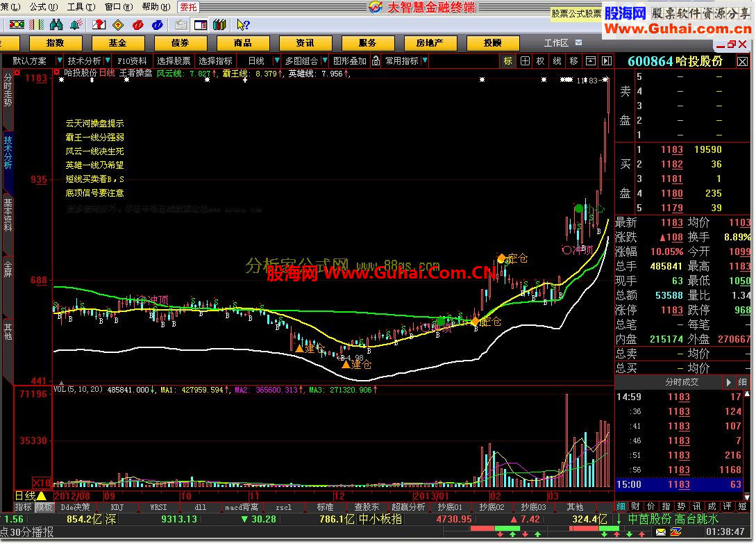
Task: Click the 指数 category button
Action: tap(56, 43)
